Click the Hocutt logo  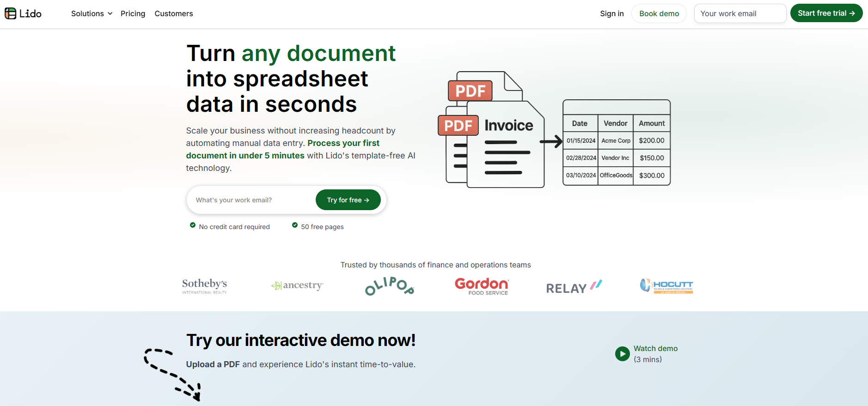(x=666, y=286)
